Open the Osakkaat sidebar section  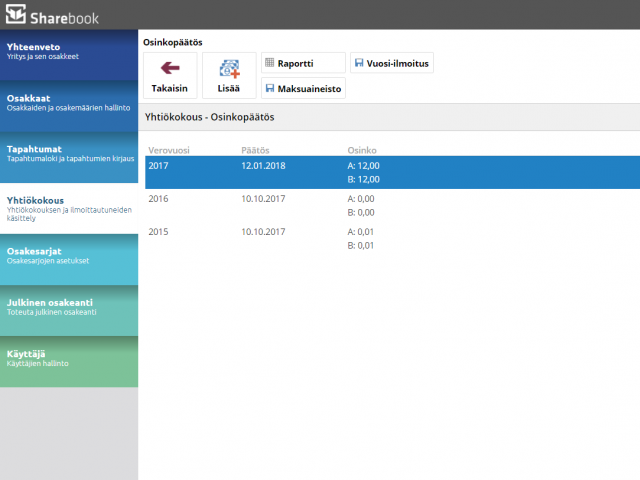[69, 106]
